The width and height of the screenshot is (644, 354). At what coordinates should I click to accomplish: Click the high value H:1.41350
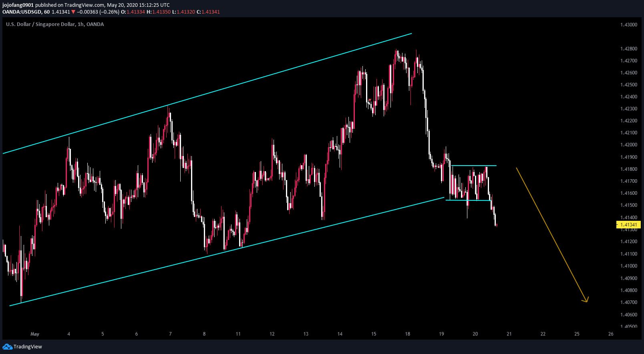tap(159, 12)
